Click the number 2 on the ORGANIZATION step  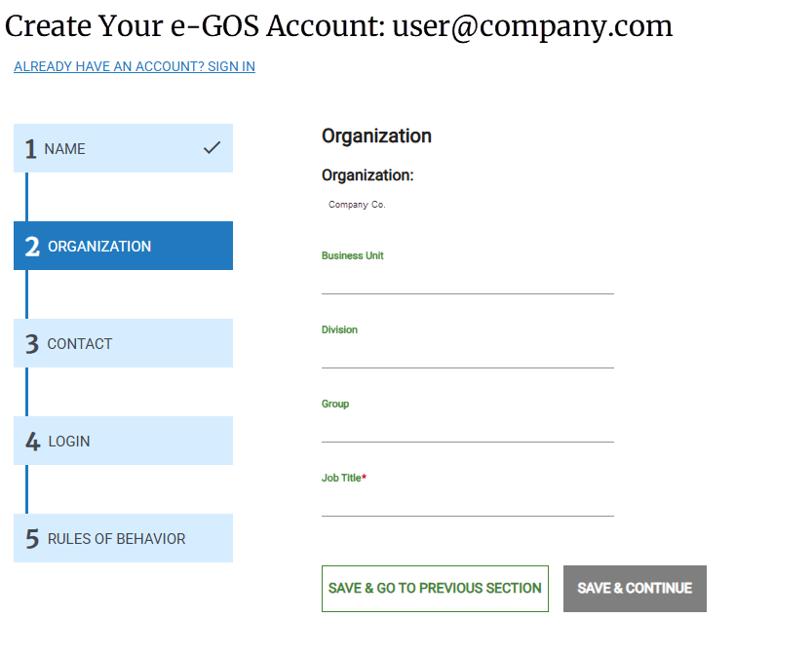coord(31,246)
